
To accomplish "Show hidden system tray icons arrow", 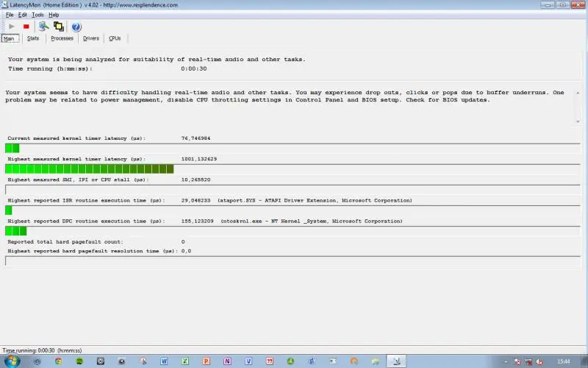I will [x=506, y=361].
